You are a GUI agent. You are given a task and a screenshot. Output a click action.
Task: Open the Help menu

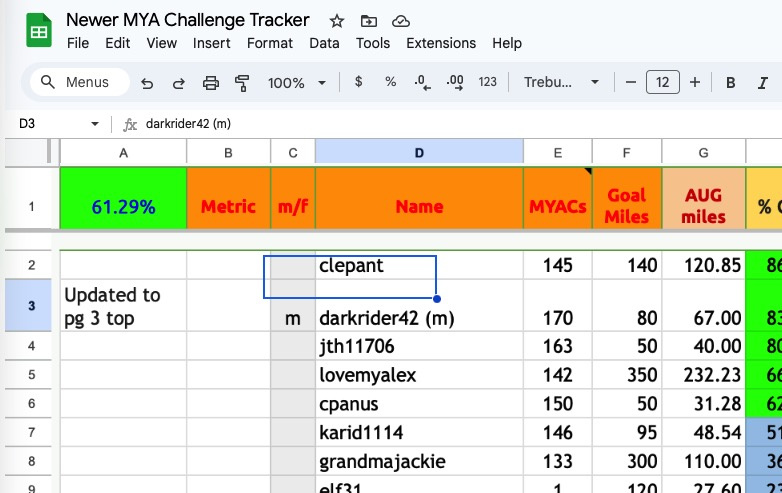(507, 43)
